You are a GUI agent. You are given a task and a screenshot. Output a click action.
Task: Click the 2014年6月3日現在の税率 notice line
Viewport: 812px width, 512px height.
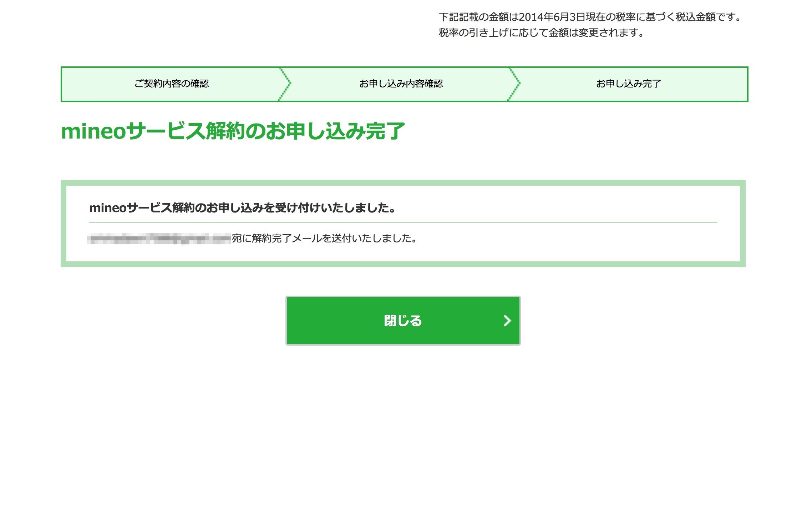click(590, 17)
